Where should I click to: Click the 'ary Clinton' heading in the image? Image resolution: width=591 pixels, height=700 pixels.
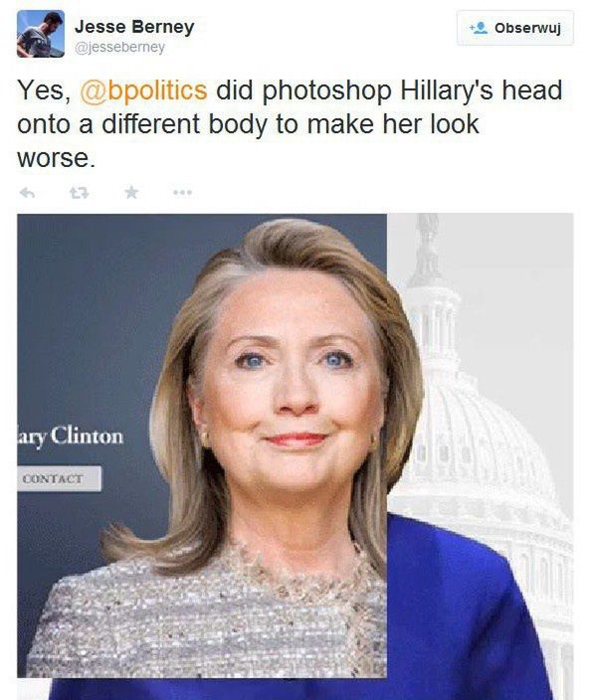click(x=70, y=437)
